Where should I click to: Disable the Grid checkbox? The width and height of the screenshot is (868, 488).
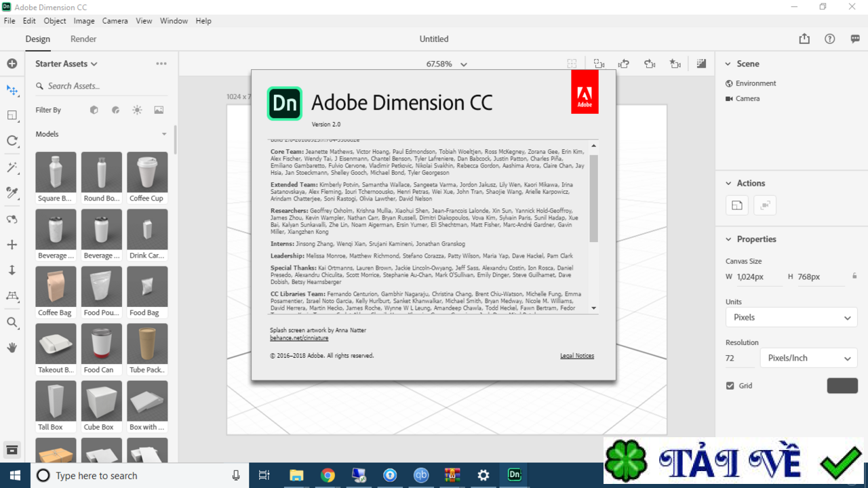pyautogui.click(x=730, y=385)
